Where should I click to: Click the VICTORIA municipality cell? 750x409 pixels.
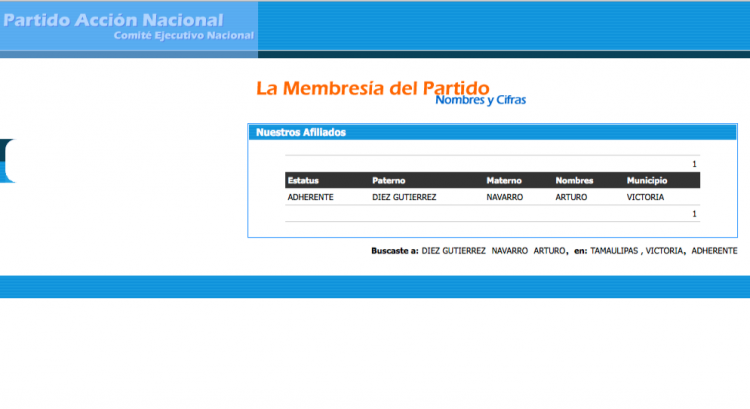pyautogui.click(x=645, y=198)
